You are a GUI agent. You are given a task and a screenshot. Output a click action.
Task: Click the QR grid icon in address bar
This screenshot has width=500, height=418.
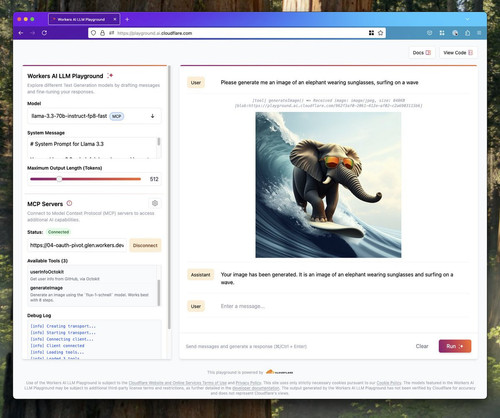pyautogui.click(x=371, y=33)
